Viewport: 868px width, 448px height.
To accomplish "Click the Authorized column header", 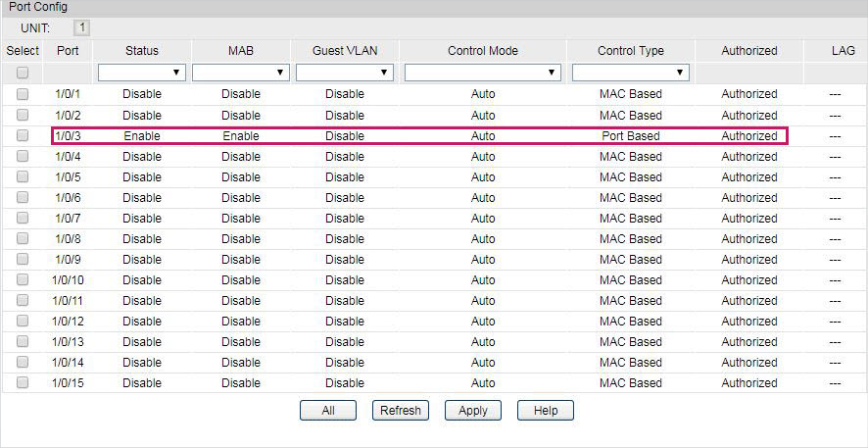I will [x=748, y=50].
